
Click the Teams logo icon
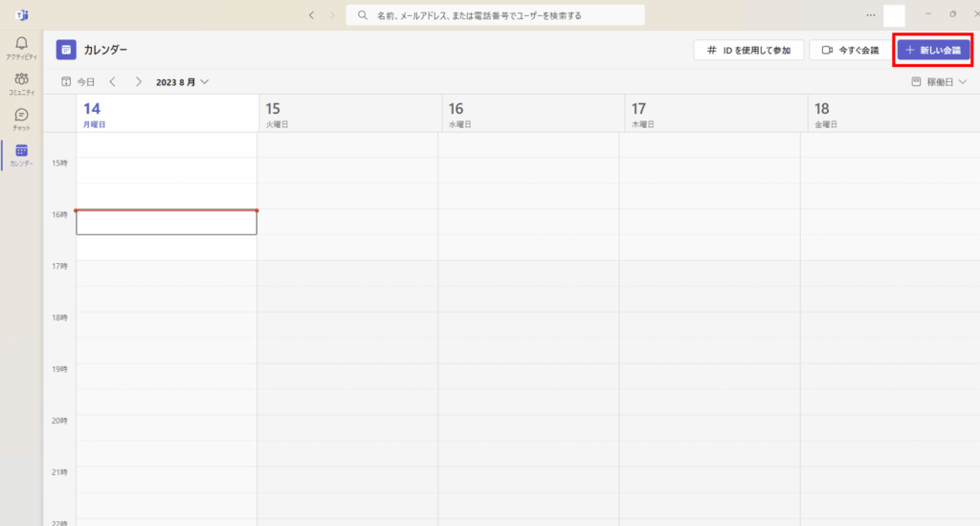22,15
